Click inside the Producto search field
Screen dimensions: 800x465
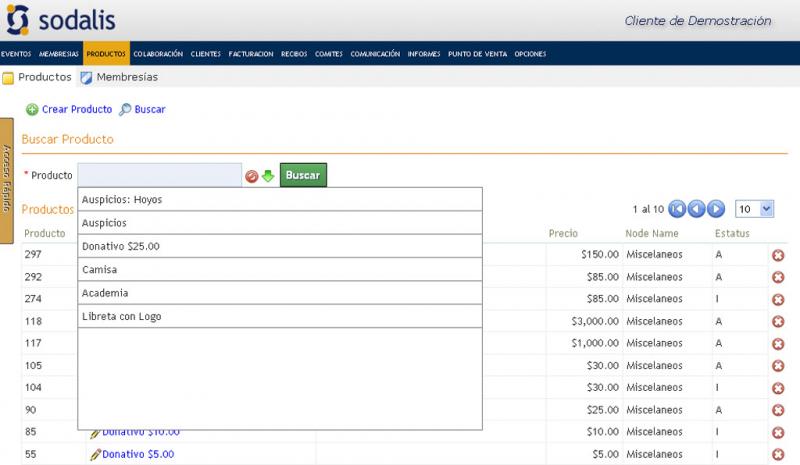159,175
